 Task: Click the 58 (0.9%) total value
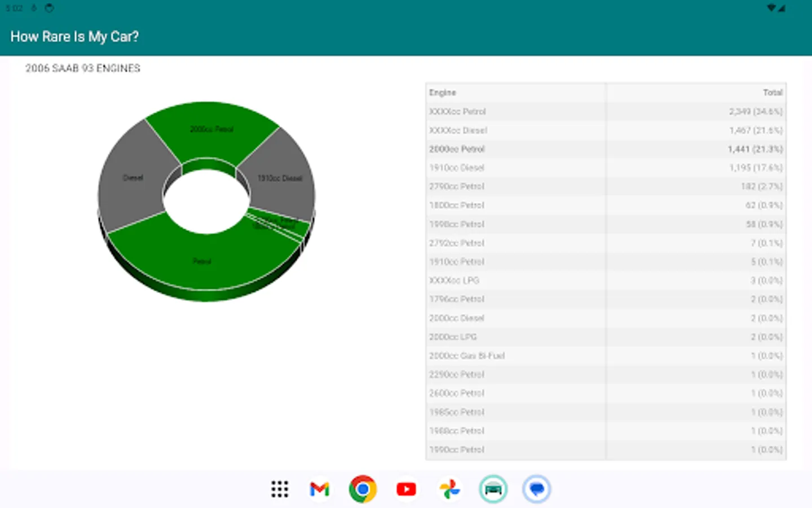click(x=764, y=224)
